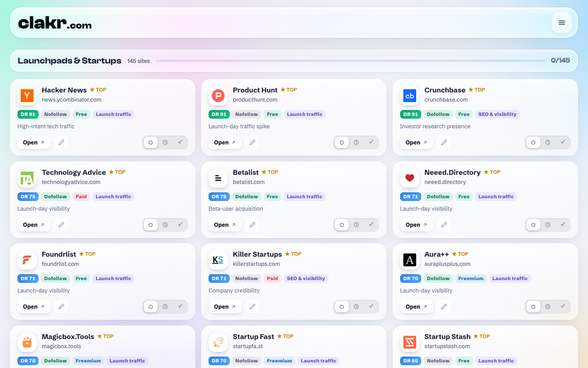Click the 0/145 progress counter
Screen dimensions: 588x368
point(560,61)
